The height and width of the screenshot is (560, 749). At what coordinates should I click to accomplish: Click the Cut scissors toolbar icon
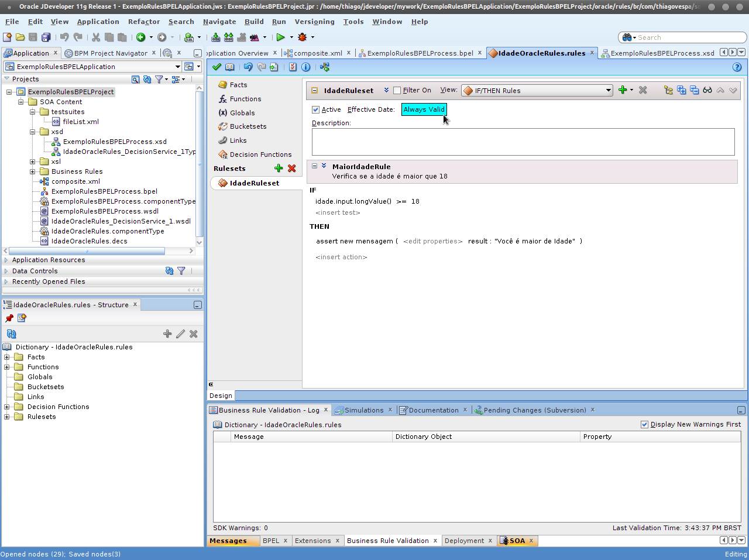click(x=96, y=37)
